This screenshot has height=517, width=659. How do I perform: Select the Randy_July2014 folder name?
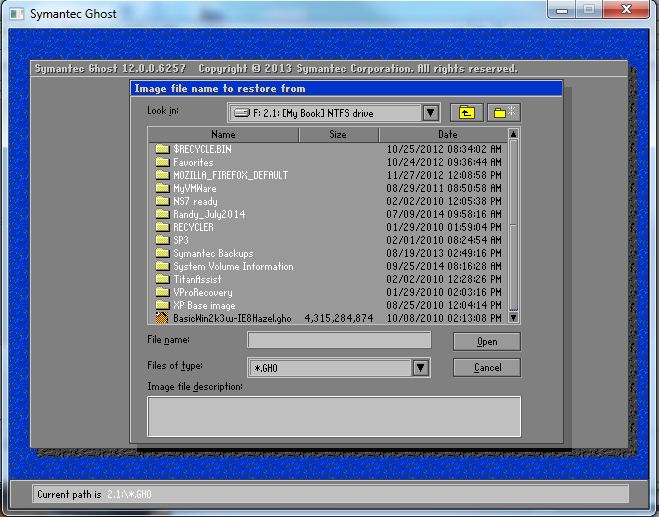point(209,214)
